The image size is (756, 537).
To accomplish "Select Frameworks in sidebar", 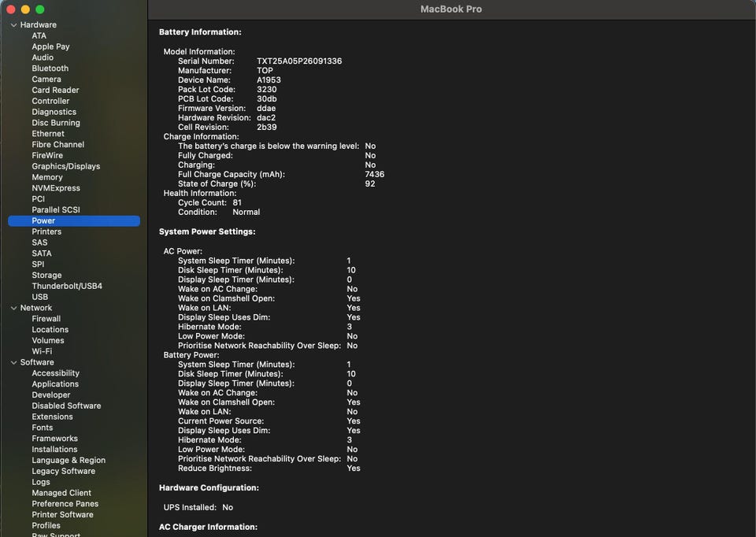I will (x=54, y=439).
